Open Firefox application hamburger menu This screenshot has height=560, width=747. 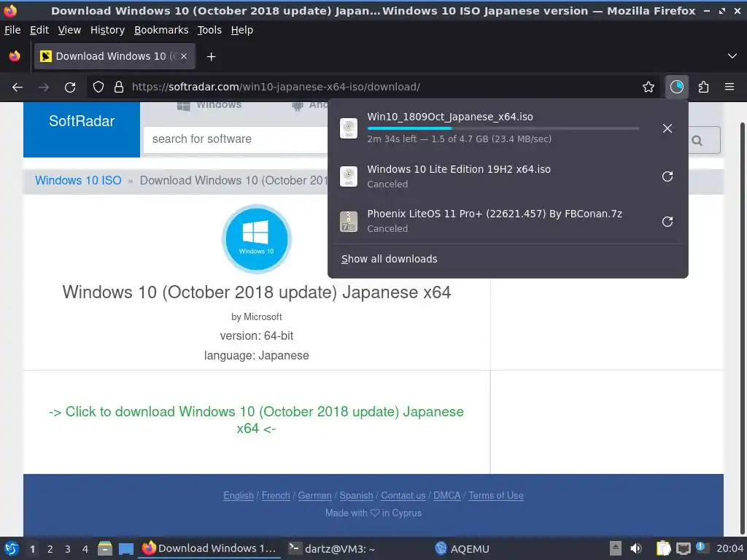tap(729, 87)
